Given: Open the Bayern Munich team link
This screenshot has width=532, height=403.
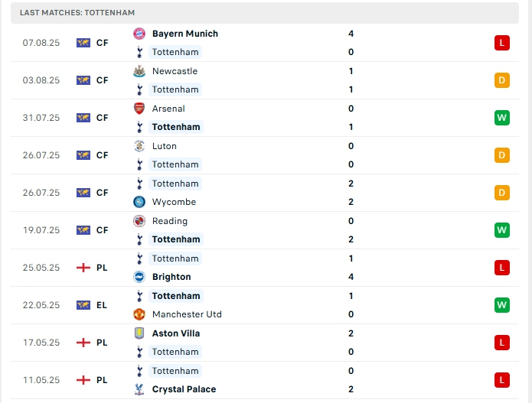Looking at the screenshot, I should coord(184,34).
